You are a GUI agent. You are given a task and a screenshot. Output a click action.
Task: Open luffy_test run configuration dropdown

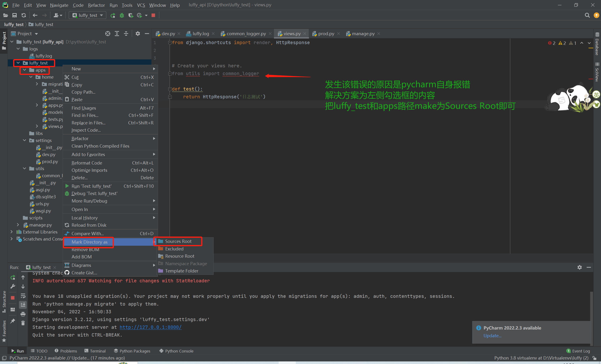(x=88, y=15)
